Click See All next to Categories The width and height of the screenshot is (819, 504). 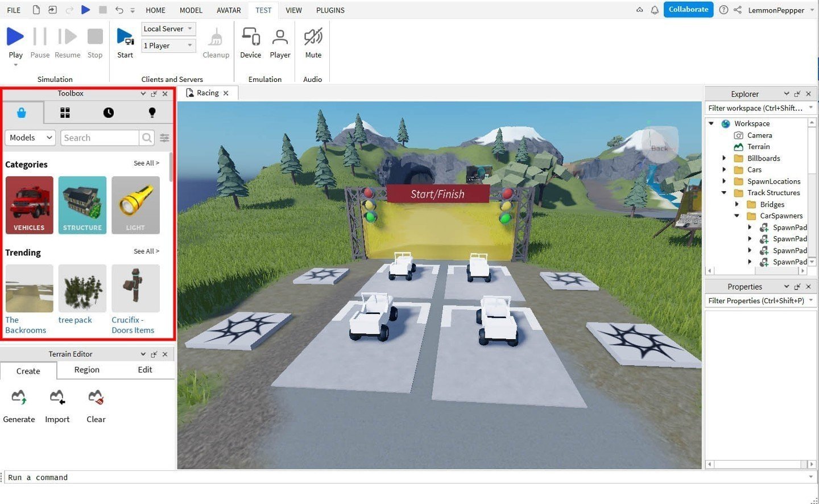[146, 163]
